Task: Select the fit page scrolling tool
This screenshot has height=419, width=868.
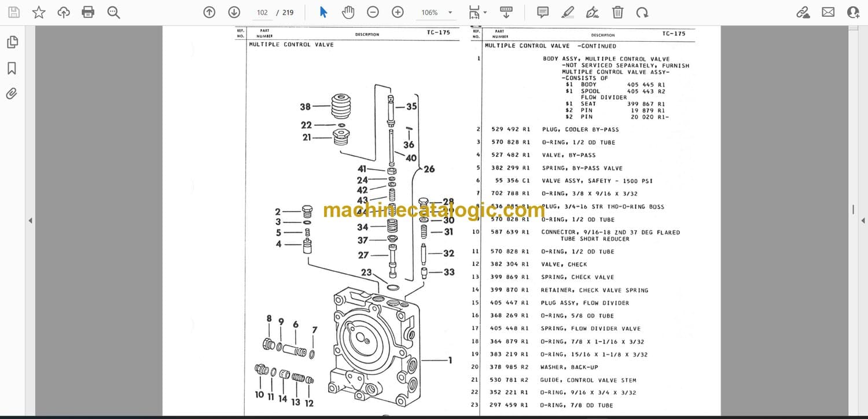Action: point(475,12)
